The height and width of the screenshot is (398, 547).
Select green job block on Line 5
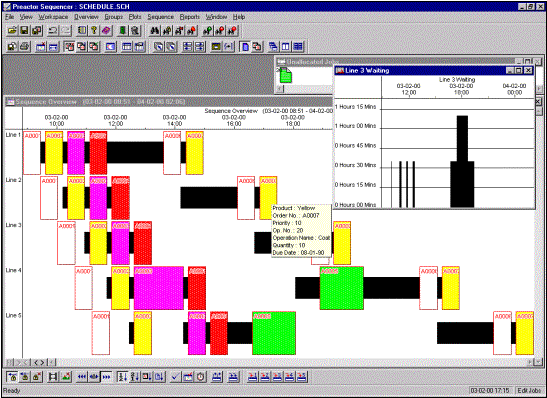coord(274,333)
